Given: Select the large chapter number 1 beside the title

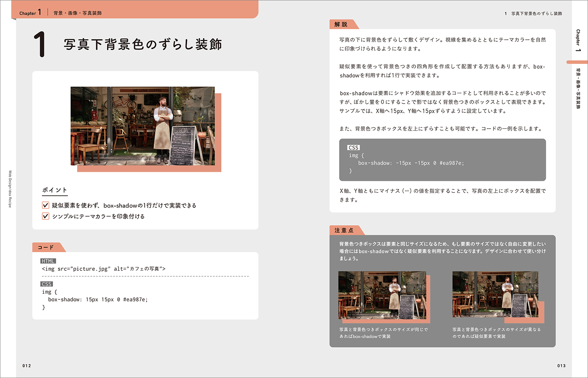Looking at the screenshot, I should [39, 45].
